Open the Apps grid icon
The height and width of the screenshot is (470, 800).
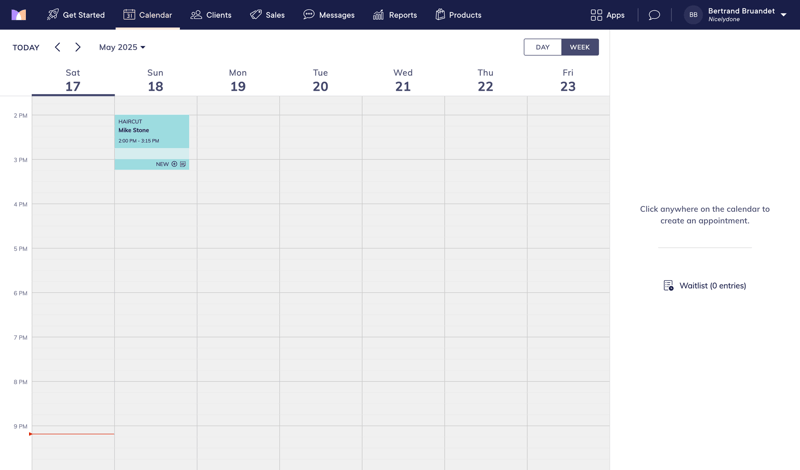coord(596,15)
